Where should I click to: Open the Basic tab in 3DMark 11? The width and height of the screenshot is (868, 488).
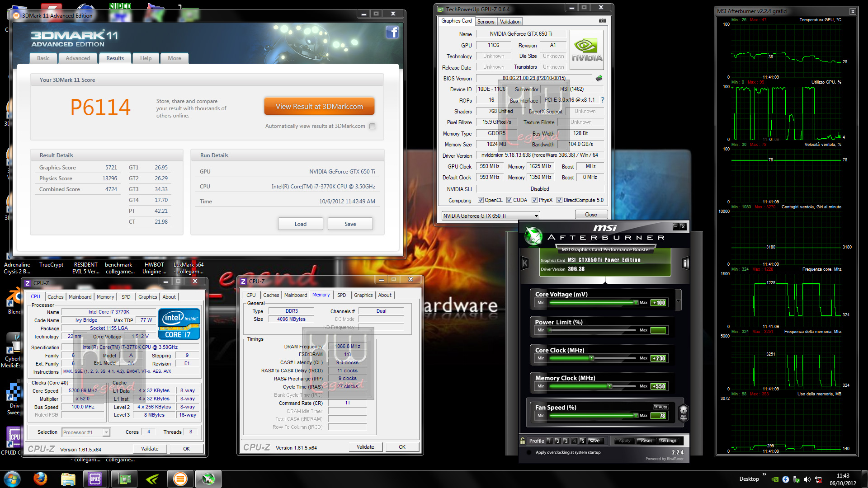coord(43,58)
